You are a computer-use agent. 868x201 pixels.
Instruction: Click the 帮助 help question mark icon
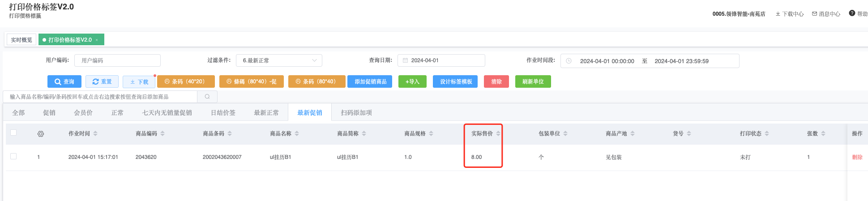(852, 13)
